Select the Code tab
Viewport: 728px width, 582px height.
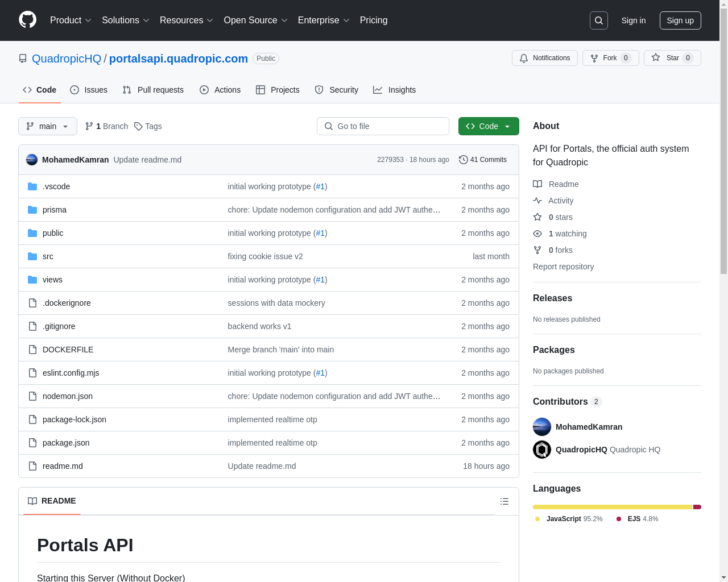[40, 90]
